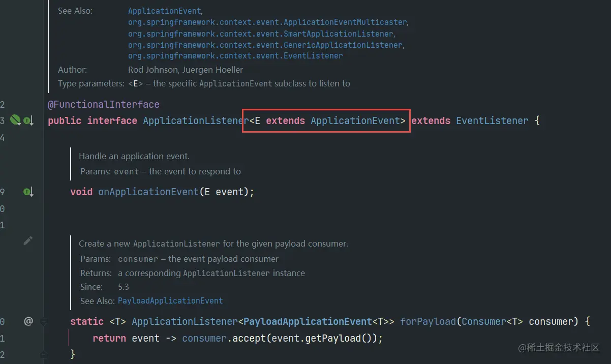Open the SmartApplicationListener link
Viewport: 611px width, 364px height.
260,34
